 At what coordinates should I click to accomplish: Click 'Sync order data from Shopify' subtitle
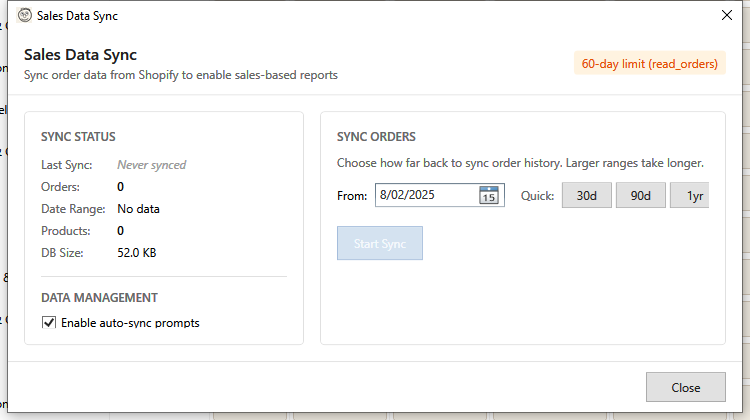181,75
